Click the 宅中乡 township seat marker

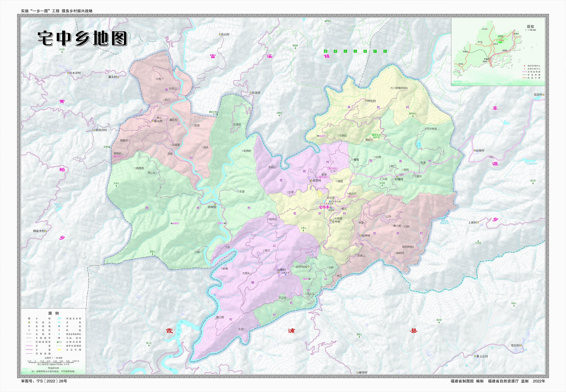[331, 208]
